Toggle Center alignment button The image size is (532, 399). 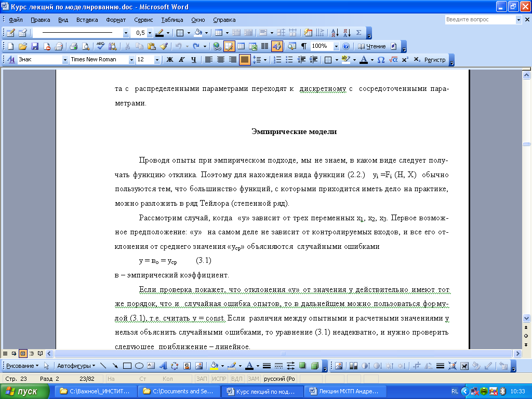click(220, 60)
